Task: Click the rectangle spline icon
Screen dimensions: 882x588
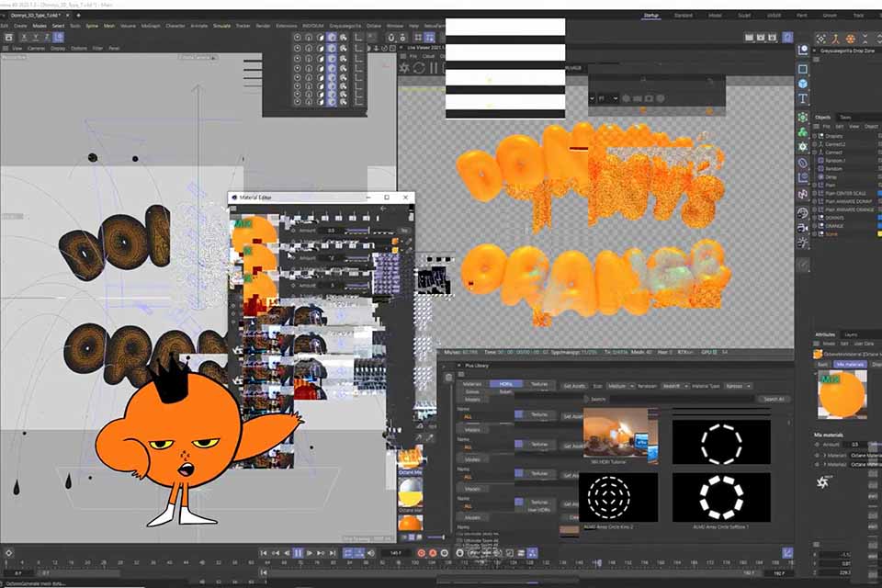Action: [803, 69]
